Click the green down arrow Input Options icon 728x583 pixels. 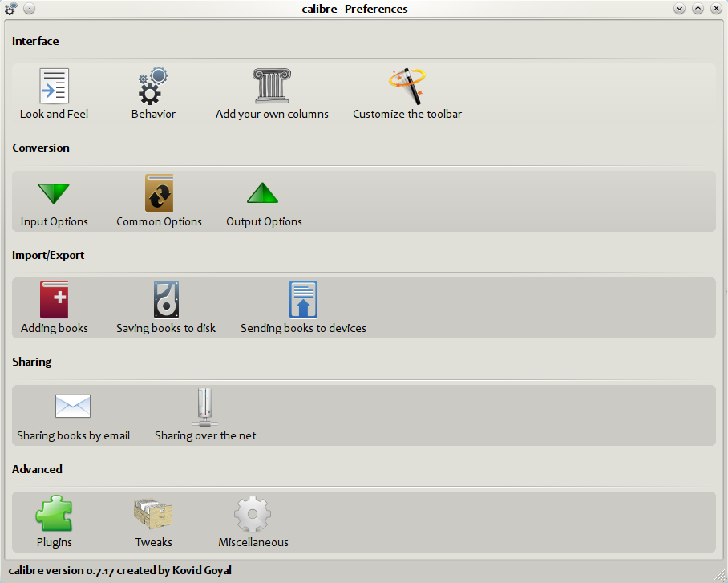click(54, 193)
